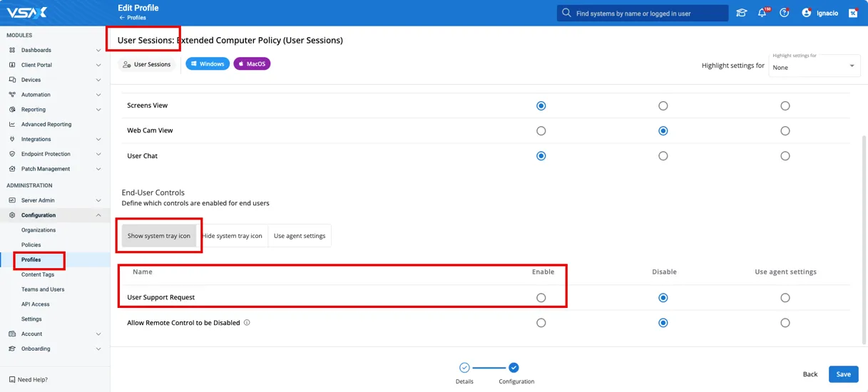Set Screens View to the second column option
This screenshot has width=868, height=392.
(x=663, y=106)
